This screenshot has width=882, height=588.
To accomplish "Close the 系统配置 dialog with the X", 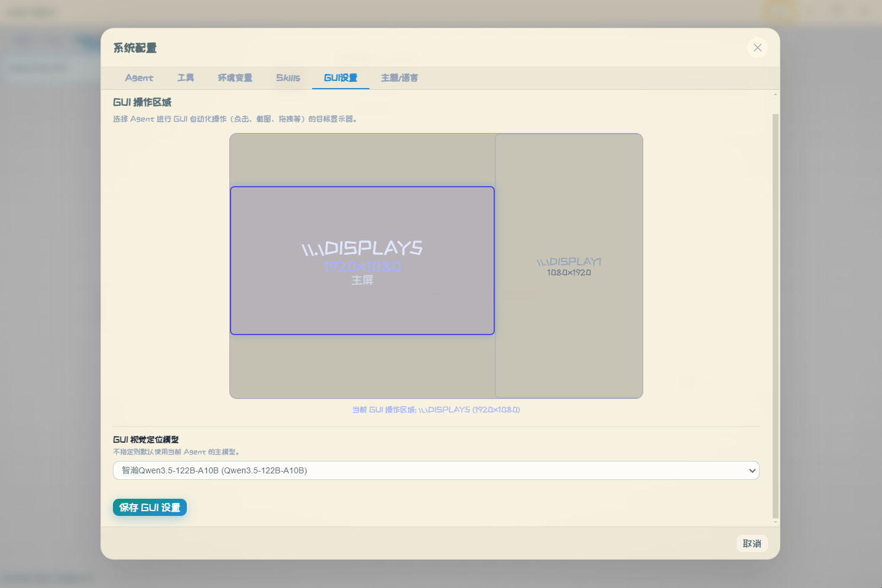I will pos(757,47).
